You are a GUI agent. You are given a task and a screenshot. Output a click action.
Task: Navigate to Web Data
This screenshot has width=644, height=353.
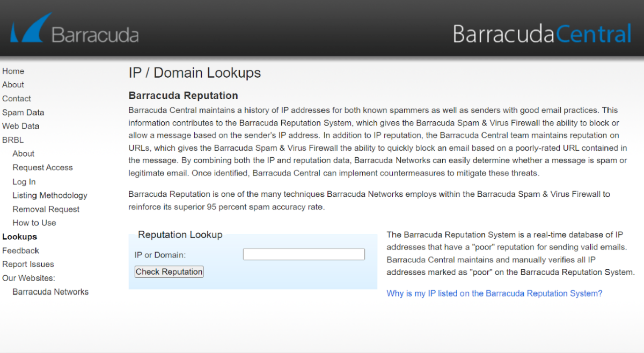[21, 126]
